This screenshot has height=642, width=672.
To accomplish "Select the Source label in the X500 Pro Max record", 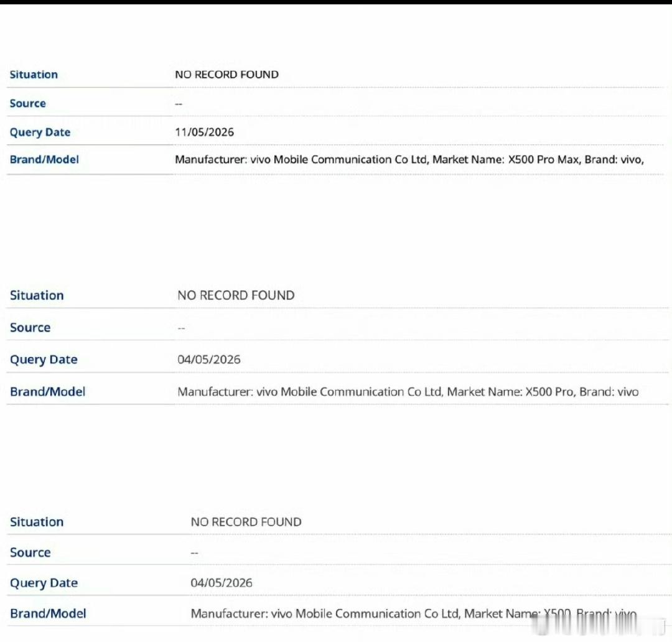I will point(27,103).
